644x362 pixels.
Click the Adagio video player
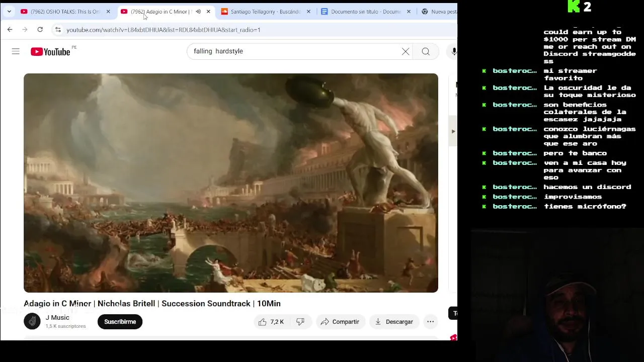(x=231, y=183)
